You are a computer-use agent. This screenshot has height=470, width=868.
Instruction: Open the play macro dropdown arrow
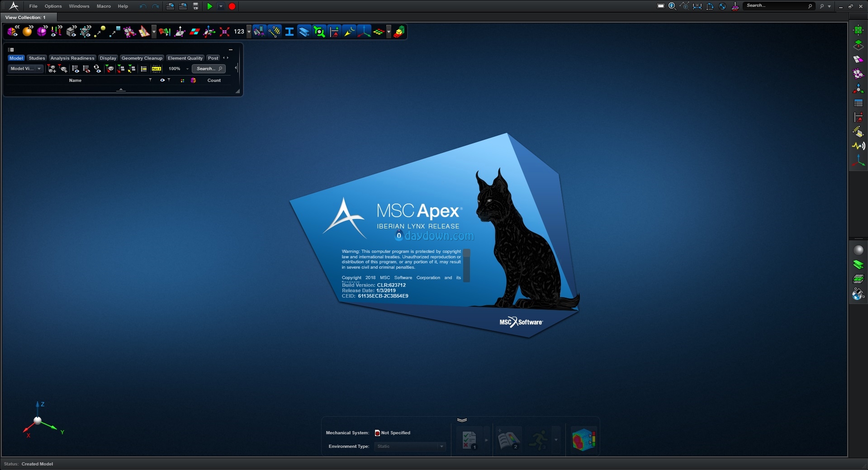click(x=221, y=6)
